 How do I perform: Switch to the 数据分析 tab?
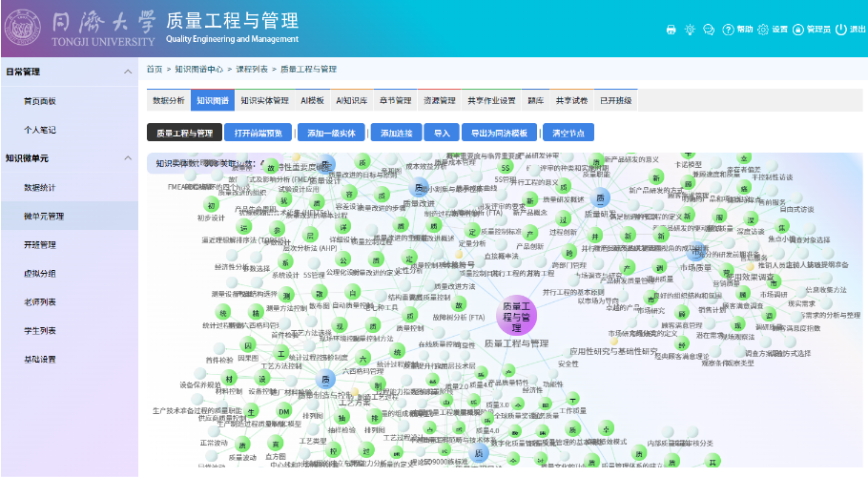point(169,100)
